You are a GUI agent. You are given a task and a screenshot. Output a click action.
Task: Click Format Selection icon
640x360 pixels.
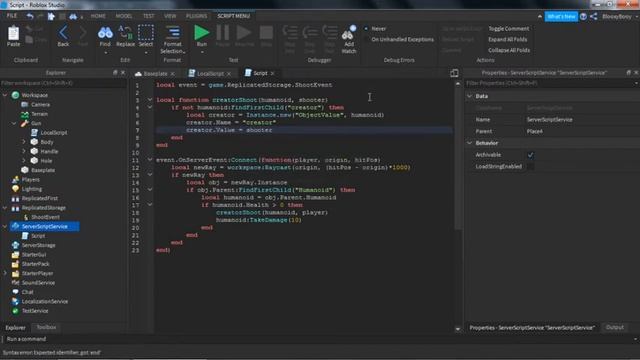[x=173, y=33]
